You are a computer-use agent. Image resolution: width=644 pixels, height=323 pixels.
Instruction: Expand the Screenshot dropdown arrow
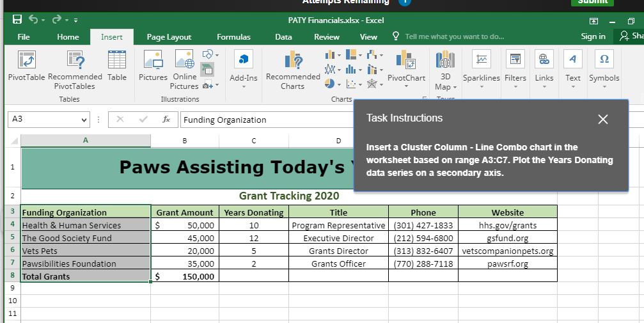click(x=217, y=86)
